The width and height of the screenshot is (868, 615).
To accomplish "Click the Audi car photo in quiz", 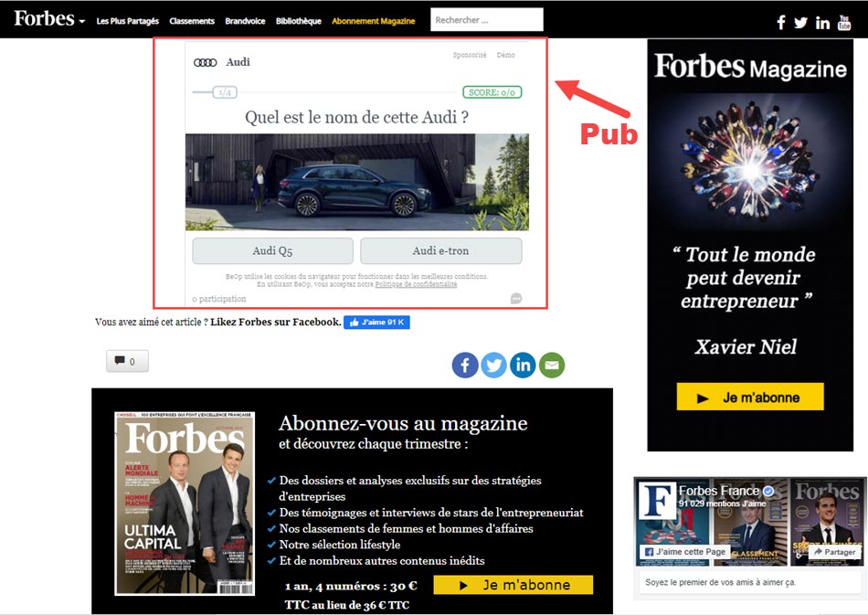I will [x=357, y=182].
